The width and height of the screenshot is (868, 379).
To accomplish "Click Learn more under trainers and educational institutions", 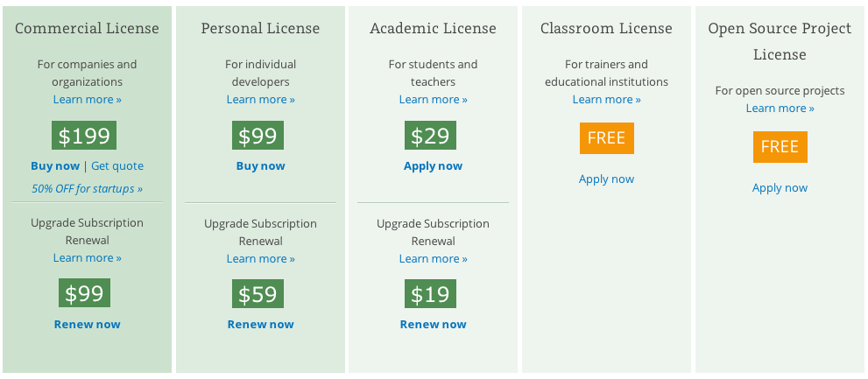I will [607, 100].
